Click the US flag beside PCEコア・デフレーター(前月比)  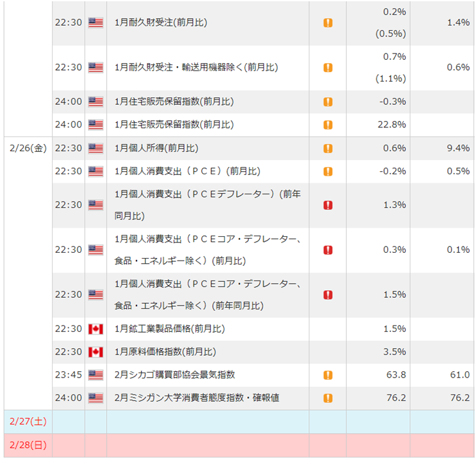pos(96,250)
